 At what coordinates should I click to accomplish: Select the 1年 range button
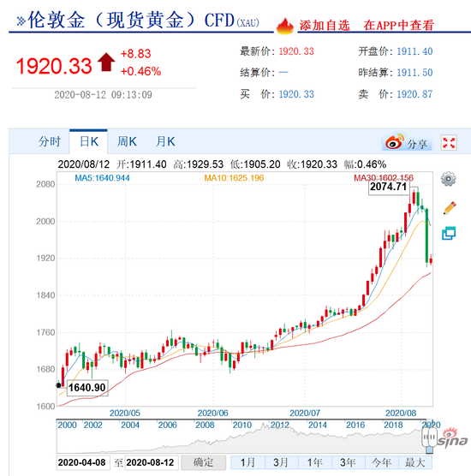314,462
